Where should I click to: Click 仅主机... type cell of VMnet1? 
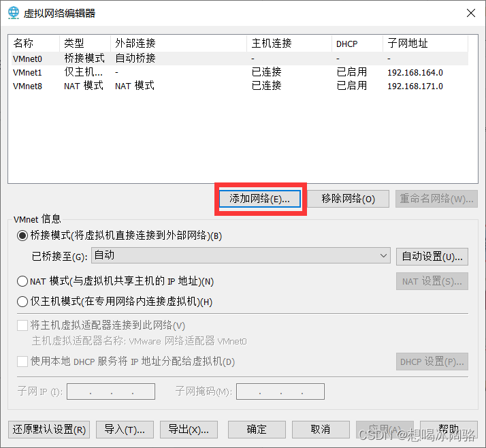coord(83,72)
